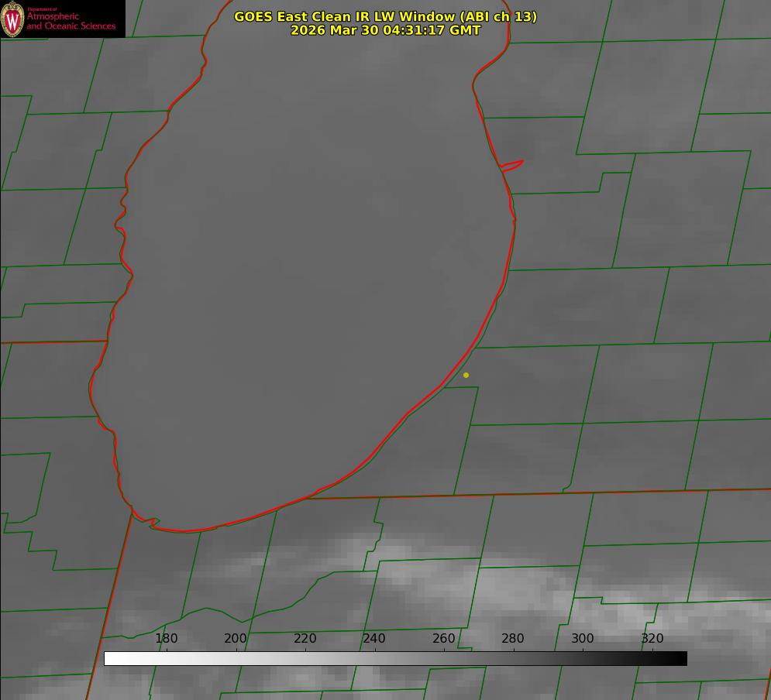Viewport: 771px width, 700px height.
Task: Click the grayscale temperature color bar
Action: point(395,658)
